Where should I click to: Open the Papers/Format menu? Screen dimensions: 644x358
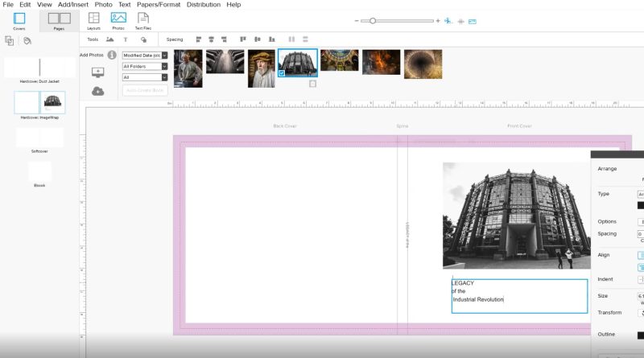(158, 5)
